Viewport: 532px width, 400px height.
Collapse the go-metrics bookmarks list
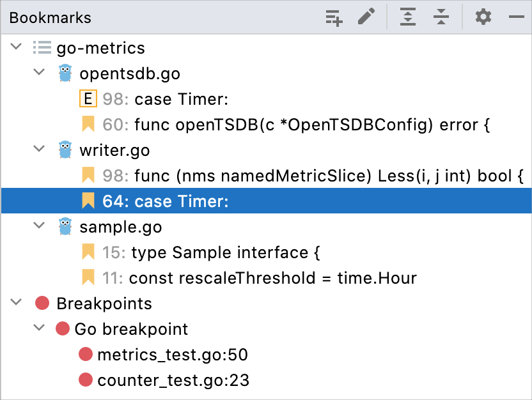point(16,48)
